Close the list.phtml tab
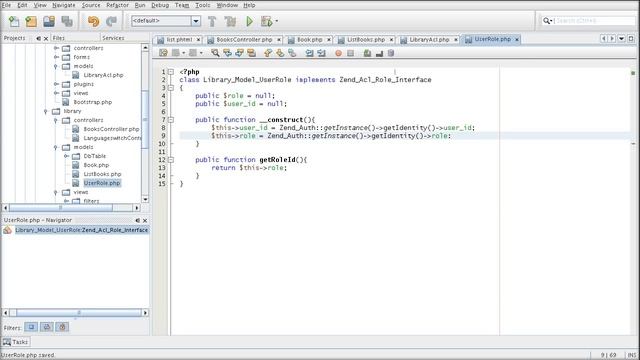The image size is (640, 360). [198, 40]
